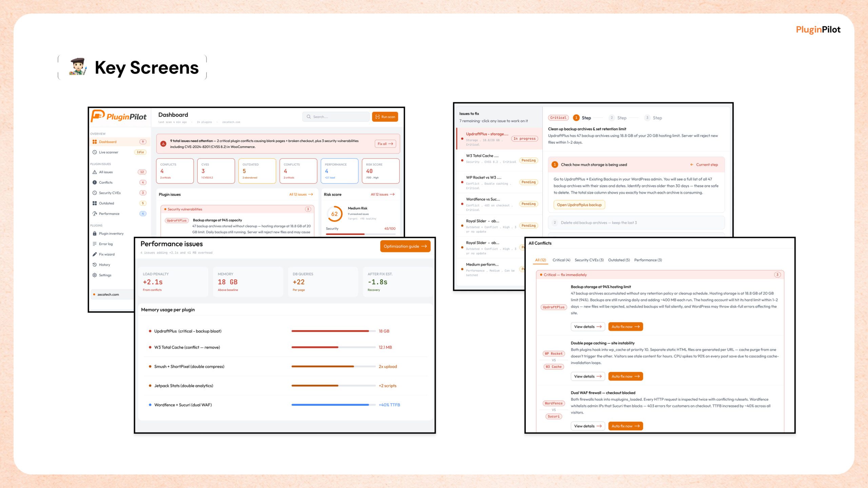868x488 pixels.
Task: Open Plugin inventory lock icon
Action: point(95,233)
